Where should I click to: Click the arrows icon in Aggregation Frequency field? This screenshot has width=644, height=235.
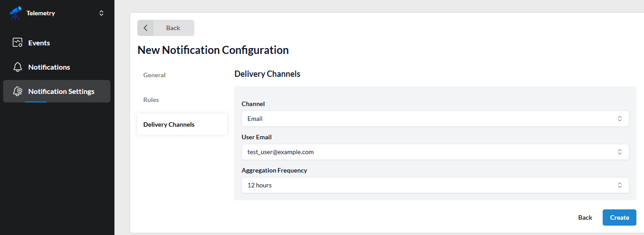[x=619, y=186]
